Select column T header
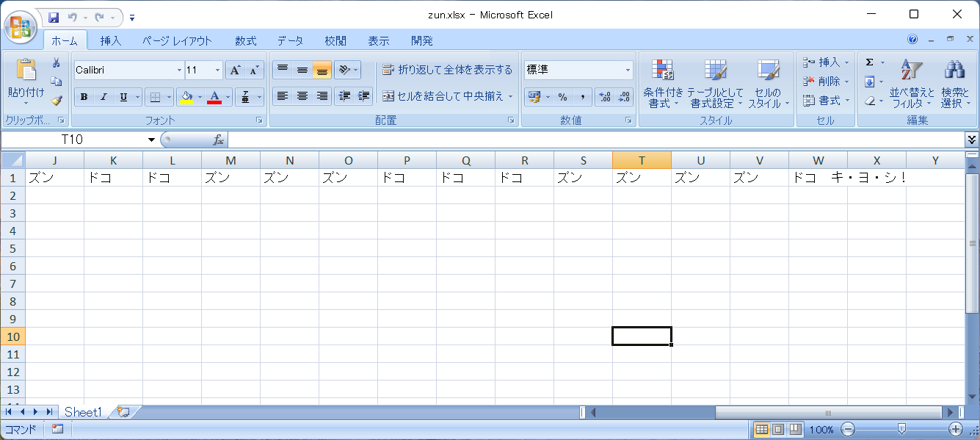The width and height of the screenshot is (980, 440). click(x=642, y=160)
